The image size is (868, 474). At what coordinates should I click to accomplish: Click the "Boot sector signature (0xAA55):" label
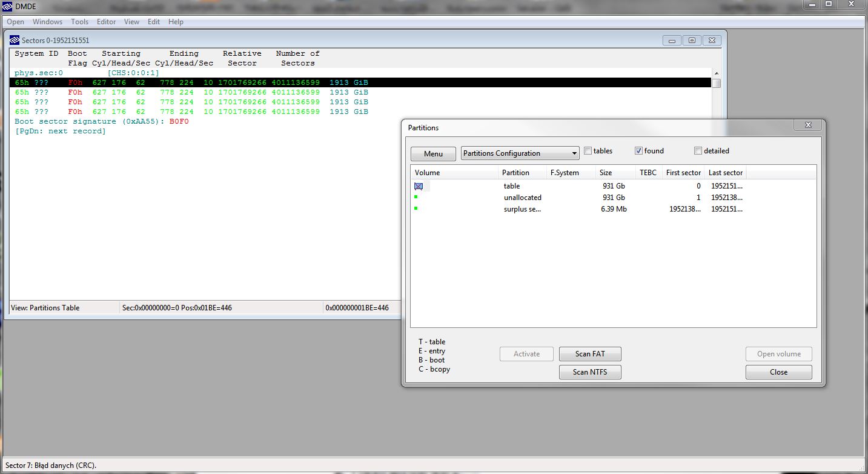click(x=90, y=121)
